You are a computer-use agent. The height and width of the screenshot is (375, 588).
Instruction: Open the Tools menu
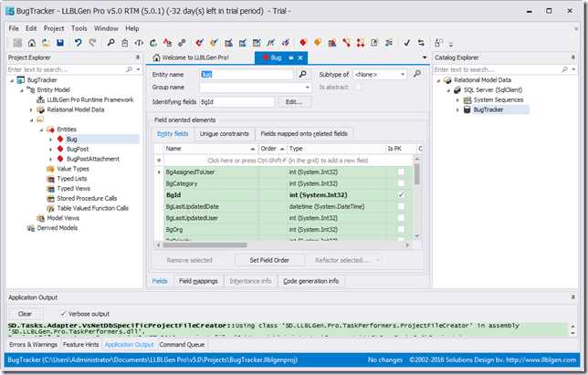point(79,28)
